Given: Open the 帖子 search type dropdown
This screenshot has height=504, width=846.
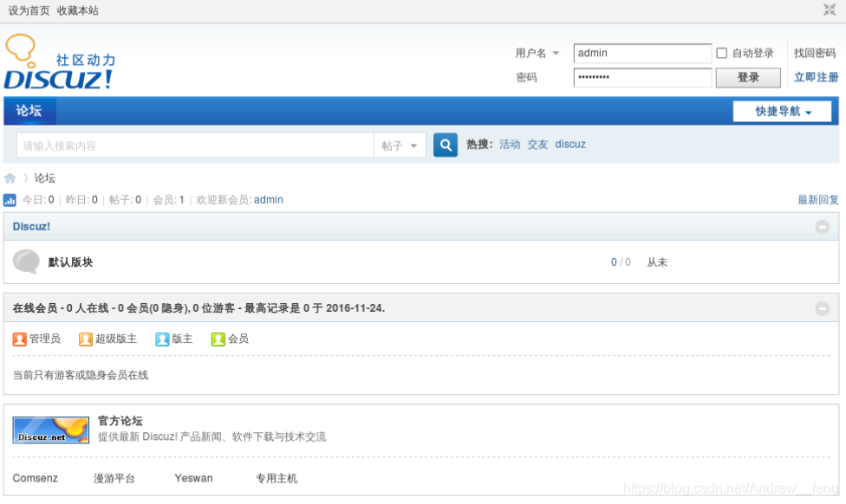Looking at the screenshot, I should click(400, 145).
